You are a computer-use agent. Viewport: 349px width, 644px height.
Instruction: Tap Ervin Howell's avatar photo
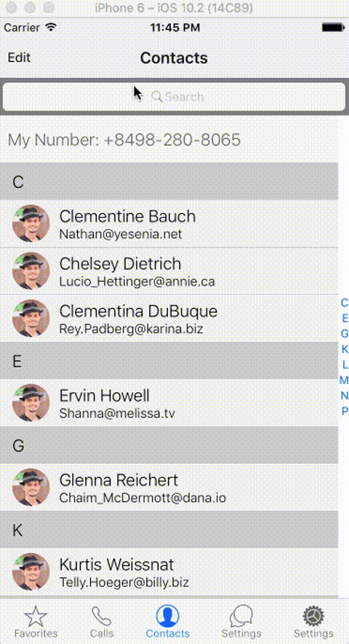pos(31,402)
